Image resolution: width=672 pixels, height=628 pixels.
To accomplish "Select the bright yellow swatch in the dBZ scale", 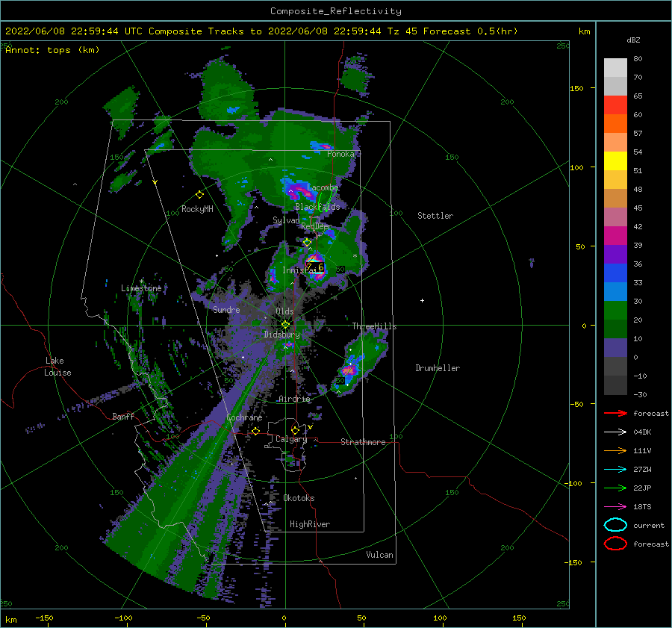I will 615,161.
